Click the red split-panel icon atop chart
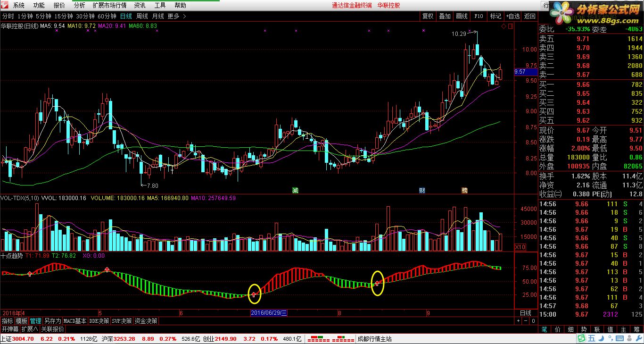644x344 pixels. pyautogui.click(x=510, y=26)
